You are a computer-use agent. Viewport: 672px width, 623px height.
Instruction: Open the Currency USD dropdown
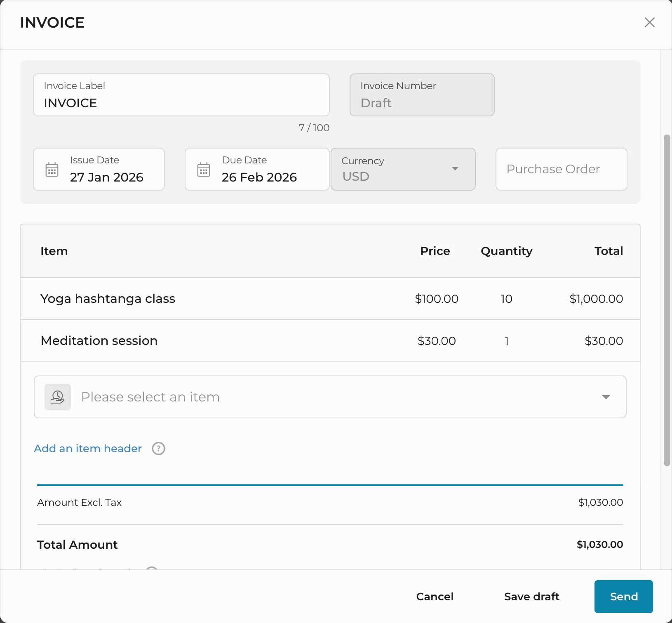click(x=403, y=169)
